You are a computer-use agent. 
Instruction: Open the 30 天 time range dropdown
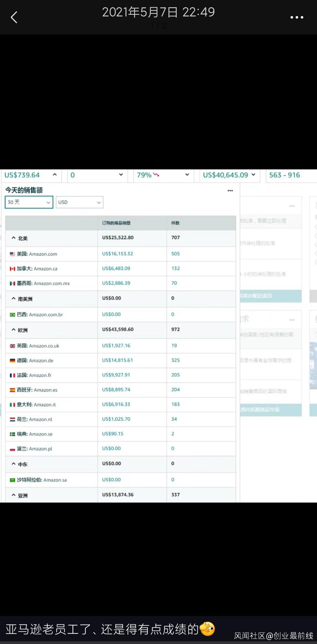point(29,202)
